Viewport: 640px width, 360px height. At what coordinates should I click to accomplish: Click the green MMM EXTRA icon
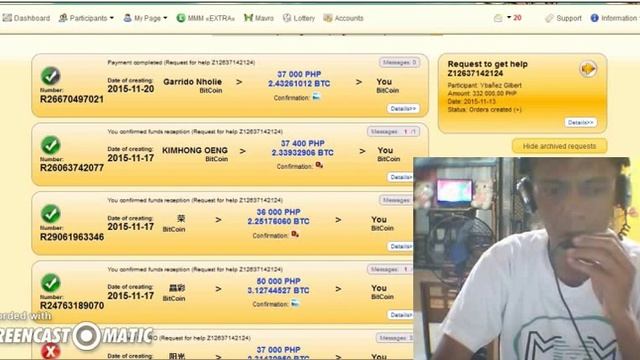(x=181, y=18)
